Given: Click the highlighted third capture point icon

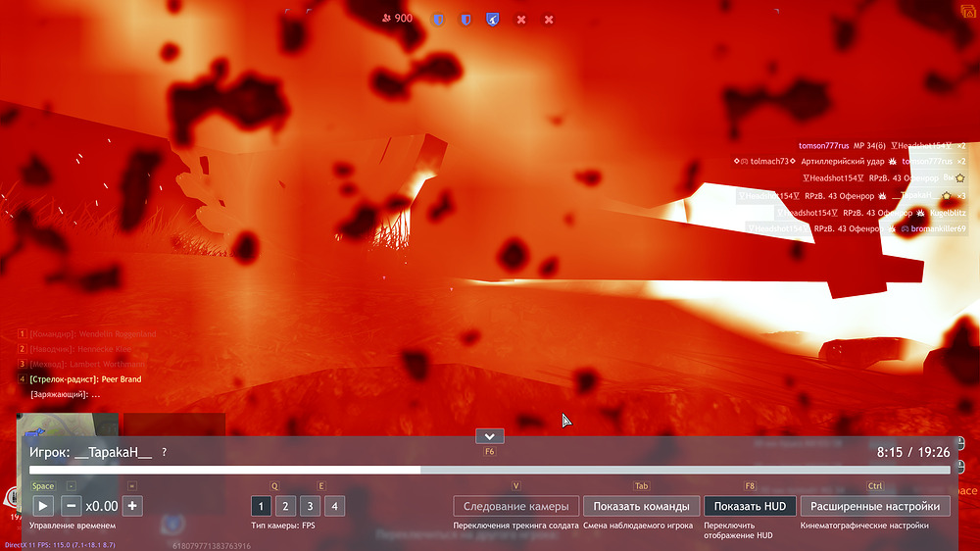Looking at the screenshot, I should click(x=493, y=20).
